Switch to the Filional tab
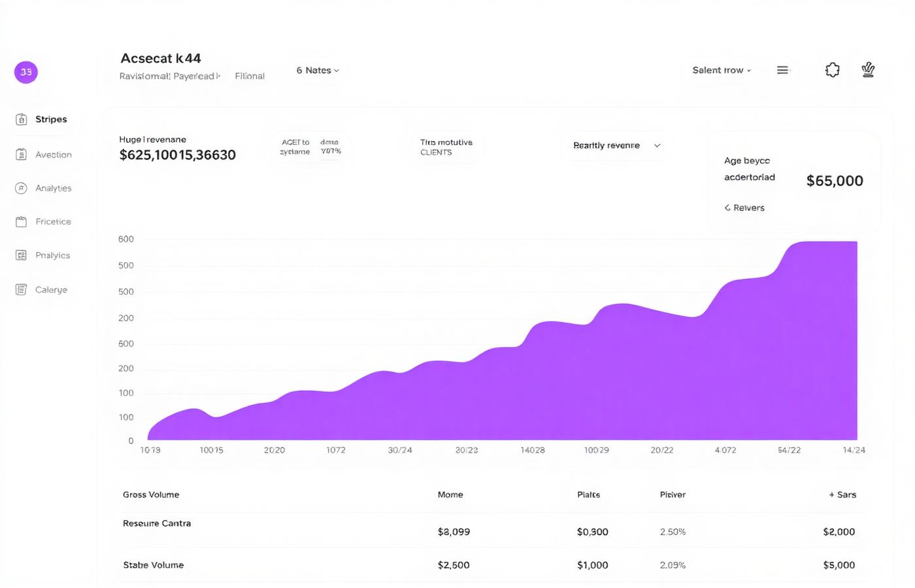 [x=250, y=76]
